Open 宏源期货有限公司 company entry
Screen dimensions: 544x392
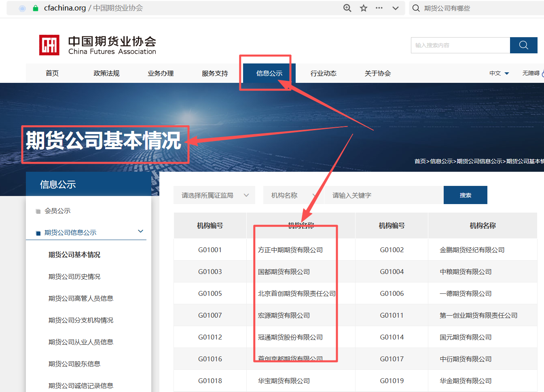pos(284,315)
